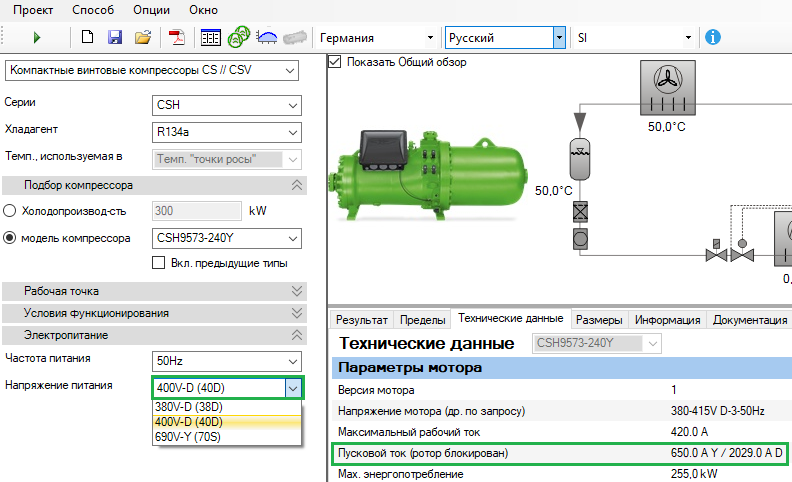Open the Частота питания 50Hz dropdown
This screenshot has height=482, width=792.
[x=227, y=360]
